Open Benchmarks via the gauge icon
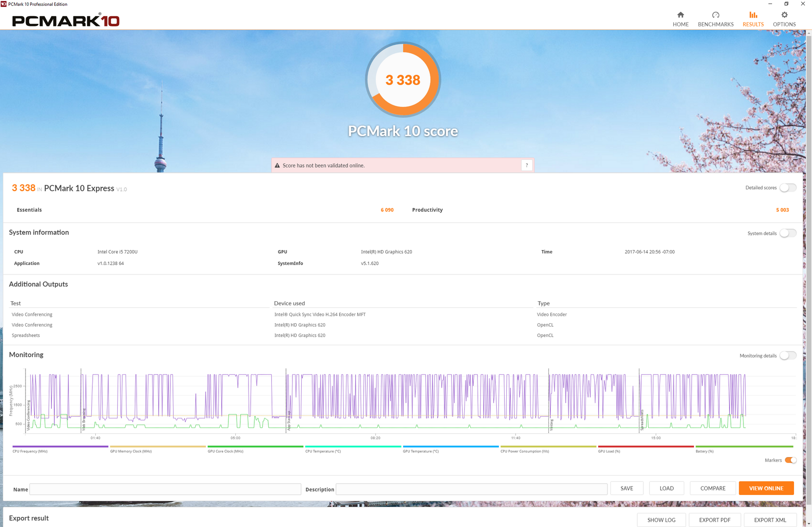The width and height of the screenshot is (812, 527). coord(715,15)
